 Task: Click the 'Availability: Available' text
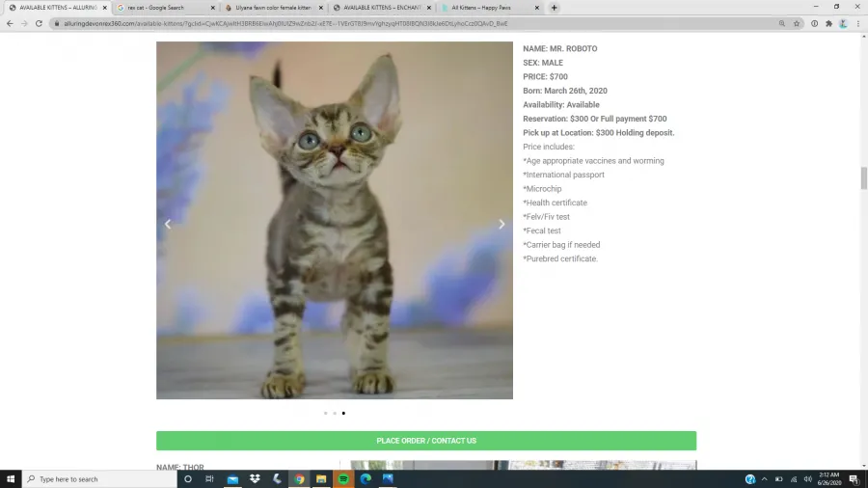coord(560,104)
